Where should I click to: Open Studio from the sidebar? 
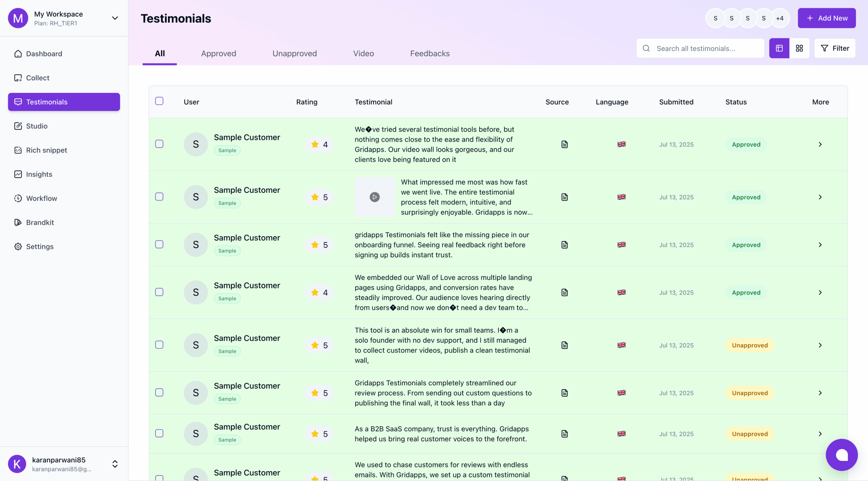64,126
